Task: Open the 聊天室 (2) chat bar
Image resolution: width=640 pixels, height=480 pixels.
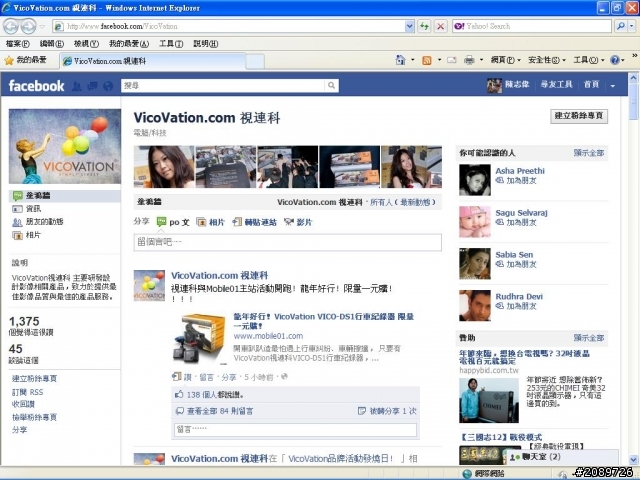Action: 562,457
